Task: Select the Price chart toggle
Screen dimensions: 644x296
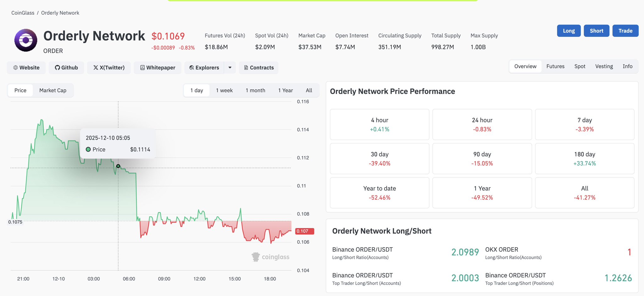Action: (x=20, y=91)
